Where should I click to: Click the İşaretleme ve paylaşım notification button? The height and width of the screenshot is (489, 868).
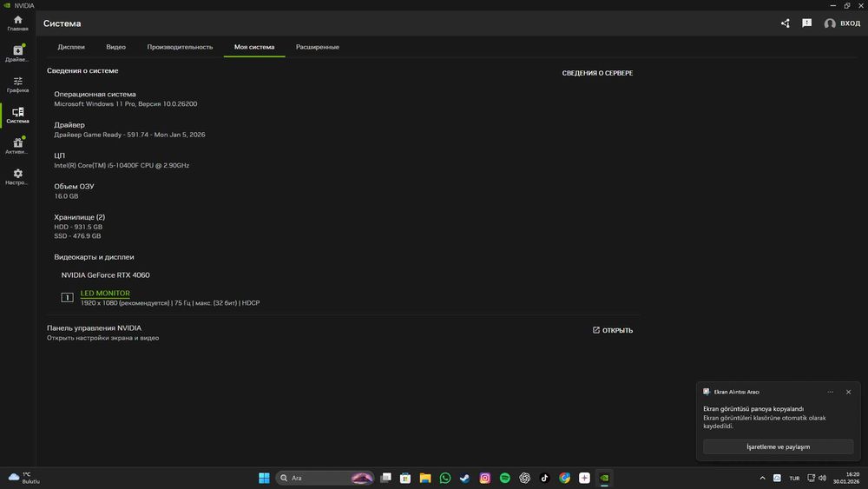(x=778, y=447)
